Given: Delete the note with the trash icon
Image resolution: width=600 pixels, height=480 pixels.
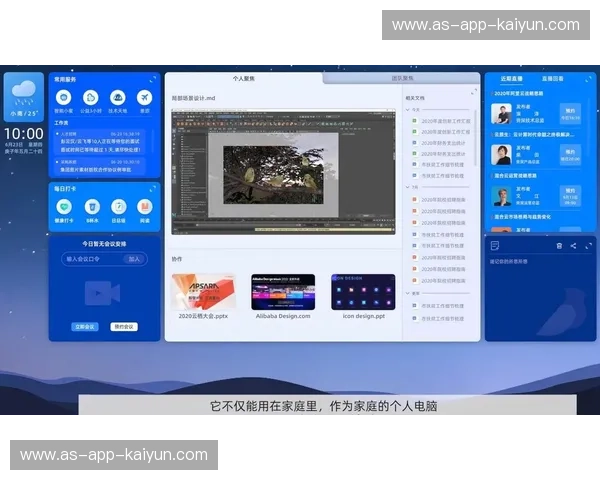Looking at the screenshot, I should pos(559,246).
